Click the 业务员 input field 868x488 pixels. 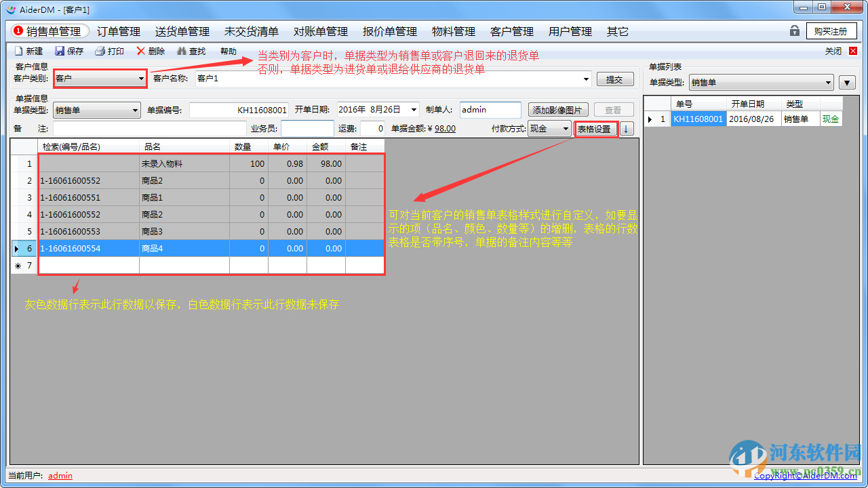[307, 129]
